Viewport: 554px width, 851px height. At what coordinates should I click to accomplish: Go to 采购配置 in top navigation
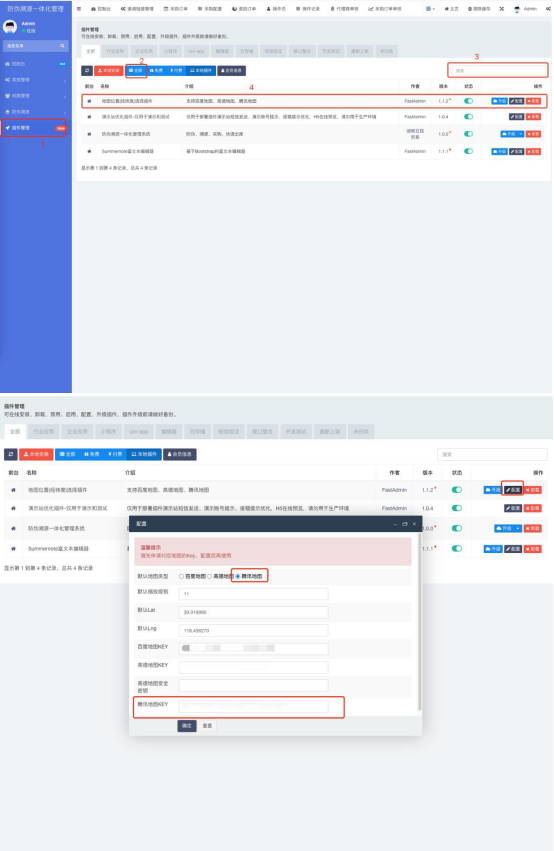coord(210,9)
